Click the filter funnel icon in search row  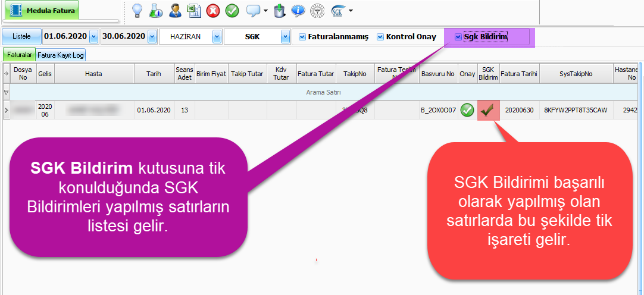click(6, 92)
